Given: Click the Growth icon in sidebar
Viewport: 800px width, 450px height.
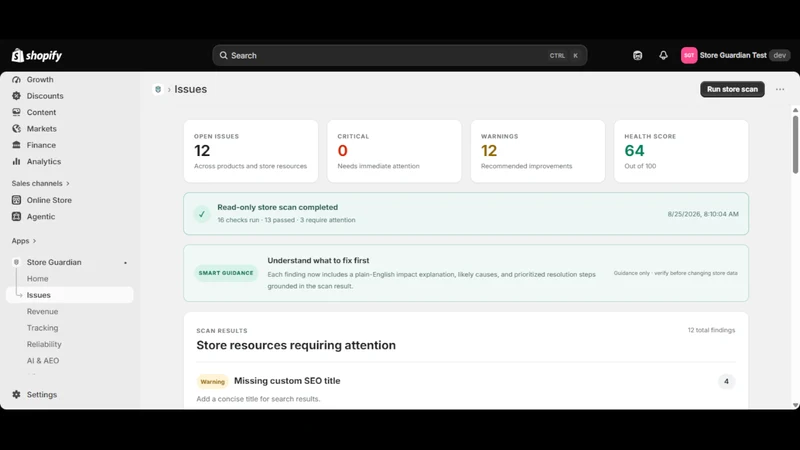Looking at the screenshot, I should coord(16,80).
